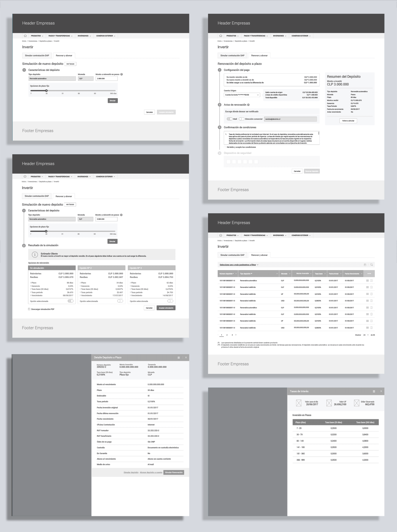Open the 'Mostrar 24' rows-per-page dropdown
The image size is (397, 532).
366,335
